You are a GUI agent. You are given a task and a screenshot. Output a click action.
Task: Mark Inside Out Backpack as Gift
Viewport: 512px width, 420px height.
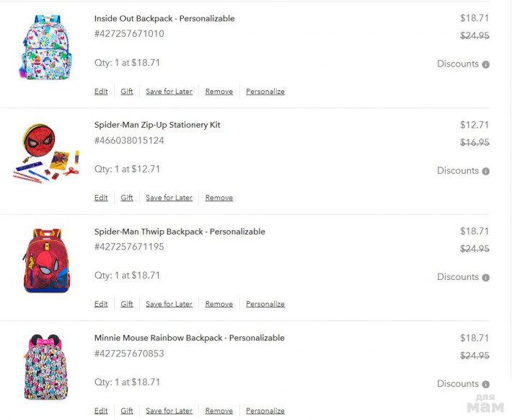pos(127,92)
